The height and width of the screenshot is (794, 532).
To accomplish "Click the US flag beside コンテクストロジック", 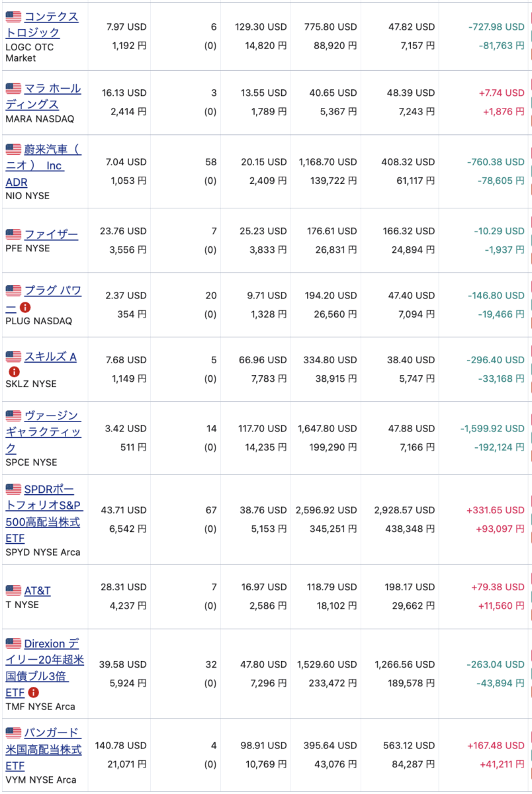I will tap(13, 17).
